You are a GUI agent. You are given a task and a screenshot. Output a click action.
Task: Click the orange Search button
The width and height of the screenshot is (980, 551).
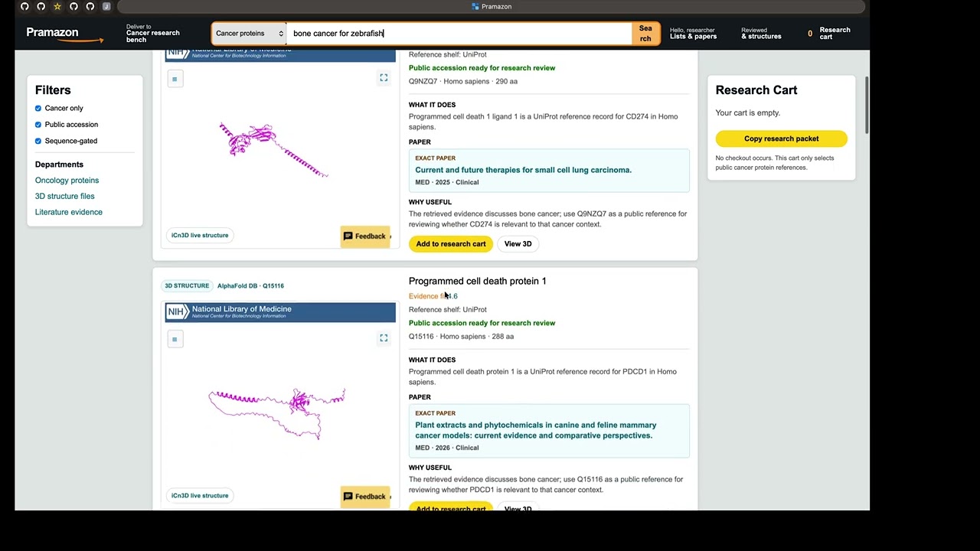645,34
